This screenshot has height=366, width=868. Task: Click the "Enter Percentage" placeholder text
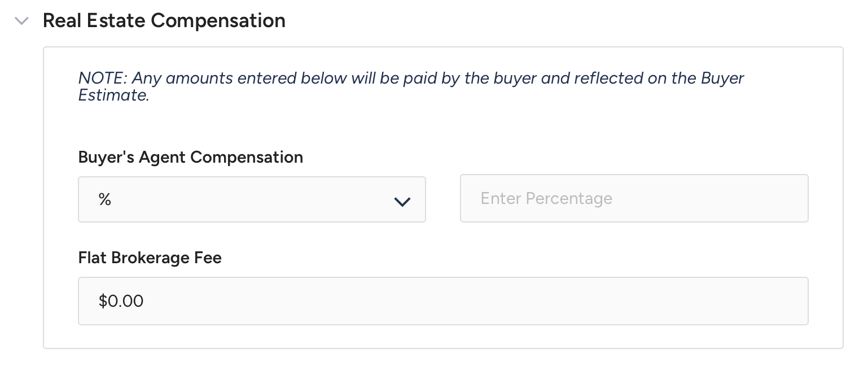pyautogui.click(x=546, y=199)
